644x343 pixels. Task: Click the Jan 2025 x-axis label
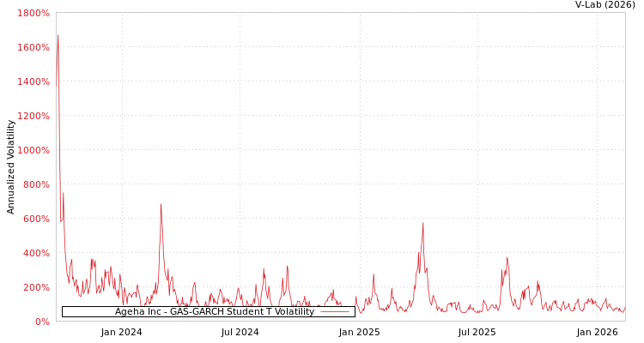(360, 332)
